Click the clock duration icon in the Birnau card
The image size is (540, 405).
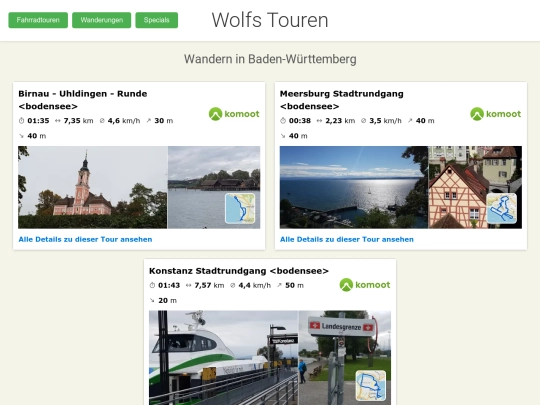point(21,121)
